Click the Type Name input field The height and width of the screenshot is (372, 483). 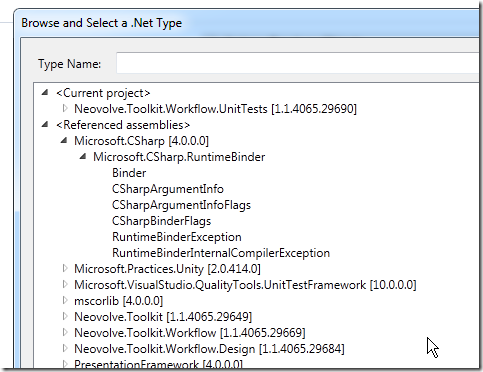coord(297,62)
